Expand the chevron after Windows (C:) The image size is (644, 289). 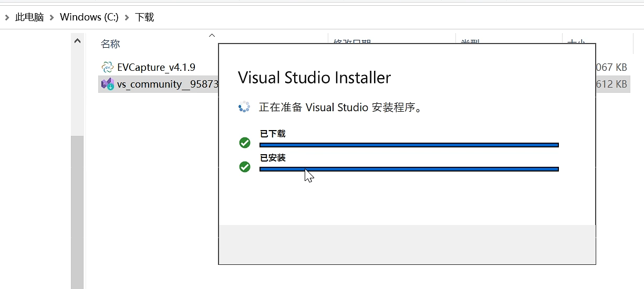[127, 17]
